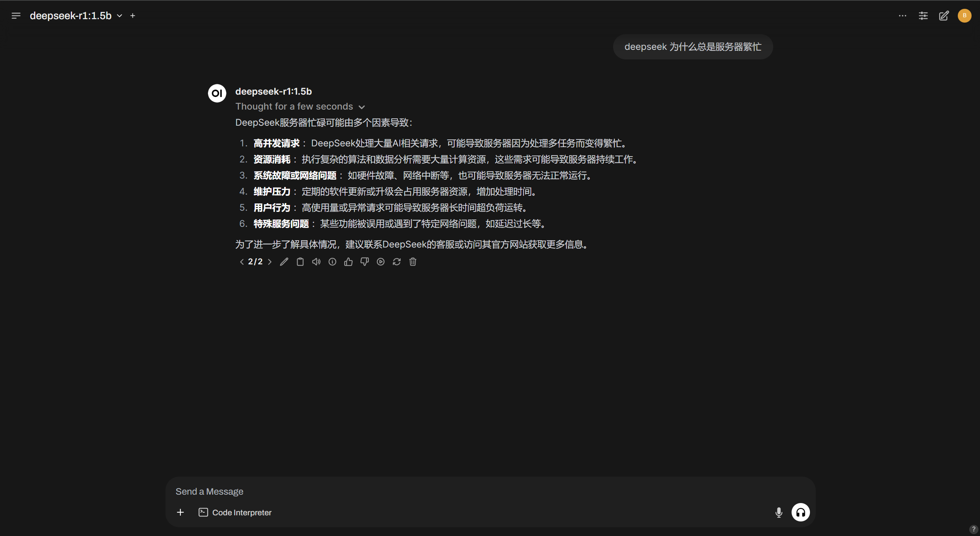This screenshot has height=536, width=980.
Task: Give thumbs up to the response
Action: 348,262
